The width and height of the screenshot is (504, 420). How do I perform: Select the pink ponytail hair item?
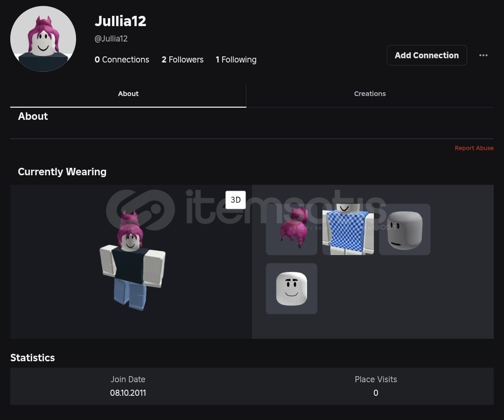click(291, 229)
